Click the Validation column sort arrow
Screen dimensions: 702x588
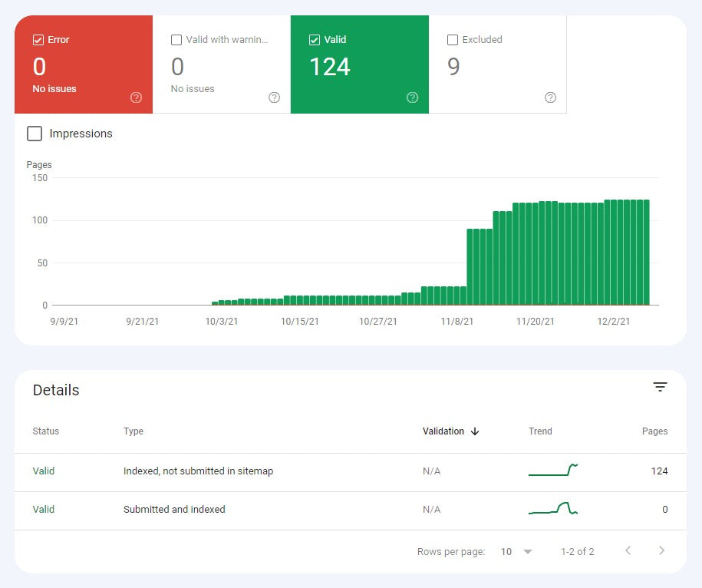[476, 431]
